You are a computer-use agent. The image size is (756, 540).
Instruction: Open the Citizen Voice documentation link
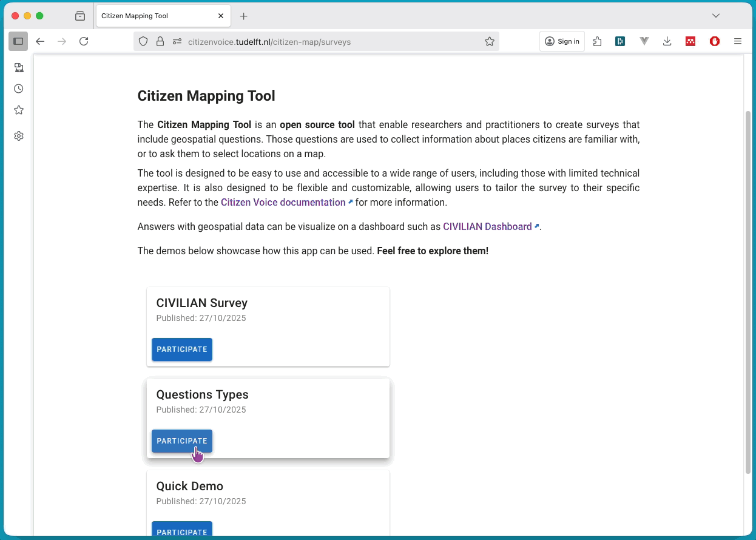pos(283,202)
